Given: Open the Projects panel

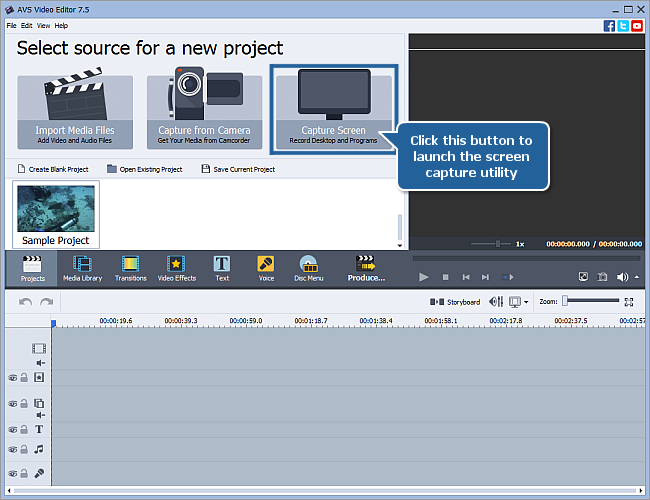Looking at the screenshot, I should pos(32,269).
